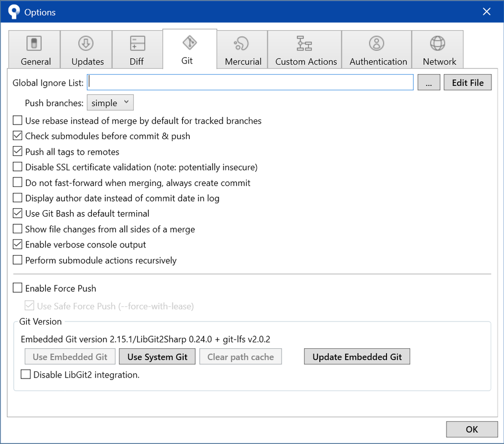
Task: Check Do not fast-forward when merging
Action: coord(17,182)
